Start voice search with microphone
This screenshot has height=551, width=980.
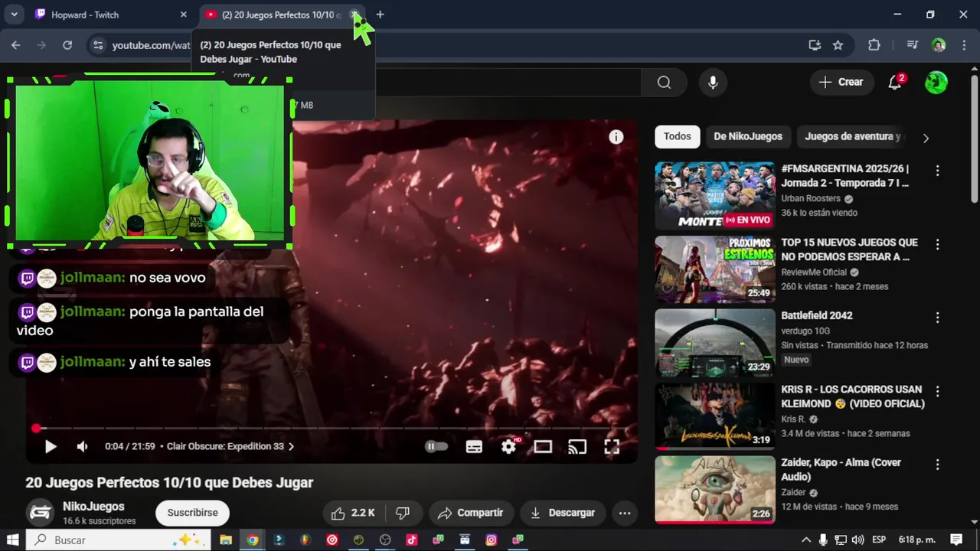point(713,83)
